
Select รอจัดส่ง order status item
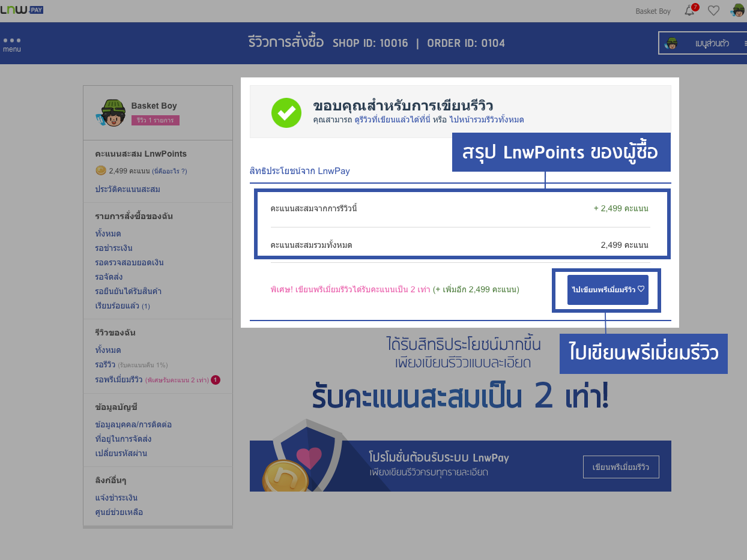click(109, 277)
